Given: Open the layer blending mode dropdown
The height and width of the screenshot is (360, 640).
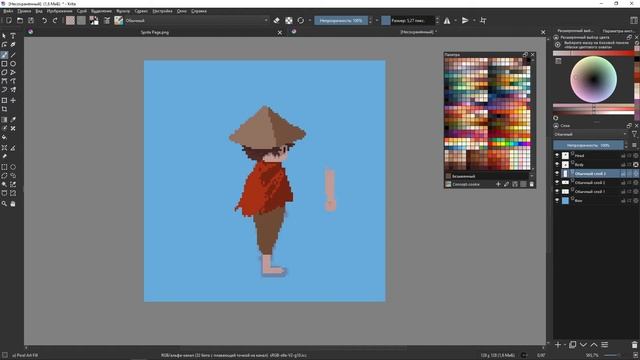Looking at the screenshot, I should coord(590,134).
